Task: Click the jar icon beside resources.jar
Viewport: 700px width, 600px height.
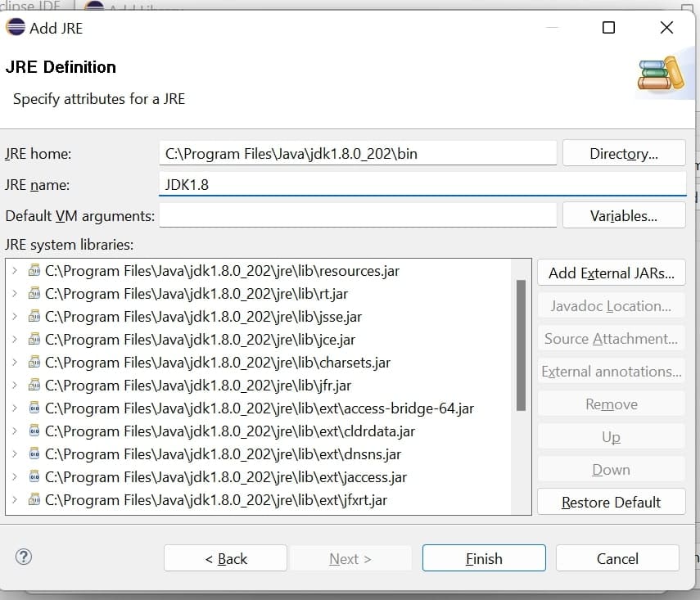Action: point(34,270)
